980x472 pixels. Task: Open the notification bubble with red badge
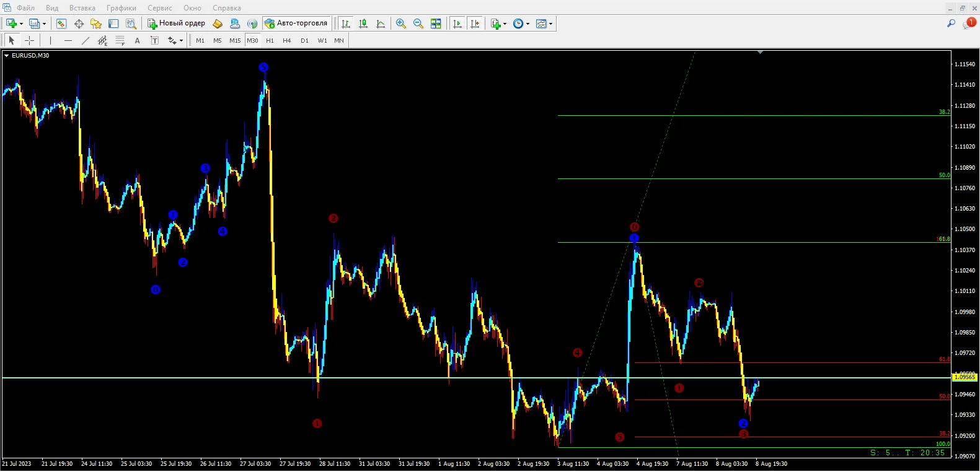969,23
